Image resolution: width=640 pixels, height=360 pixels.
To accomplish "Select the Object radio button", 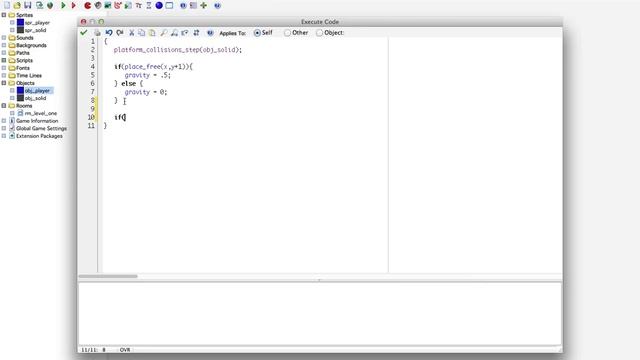I will pyautogui.click(x=319, y=33).
